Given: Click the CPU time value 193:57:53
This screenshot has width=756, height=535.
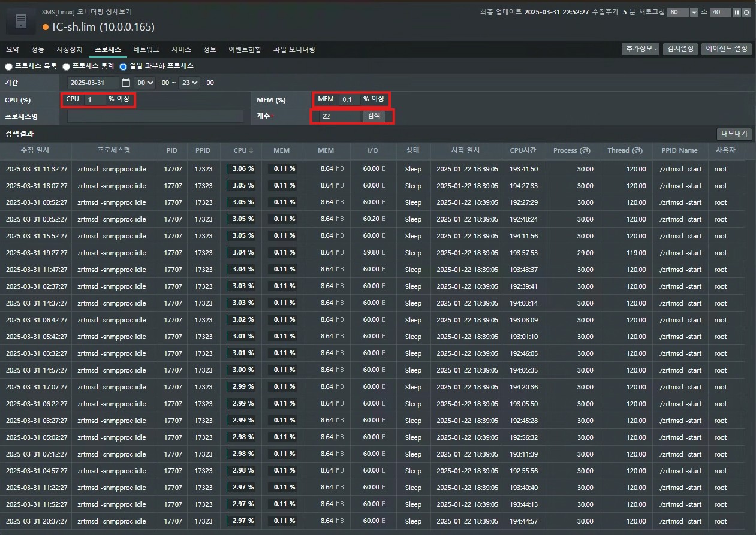Looking at the screenshot, I should pos(523,253).
